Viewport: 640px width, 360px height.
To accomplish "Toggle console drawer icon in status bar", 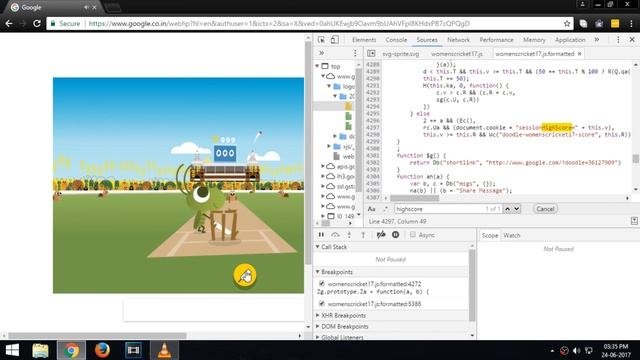I will pyautogui.click(x=634, y=221).
